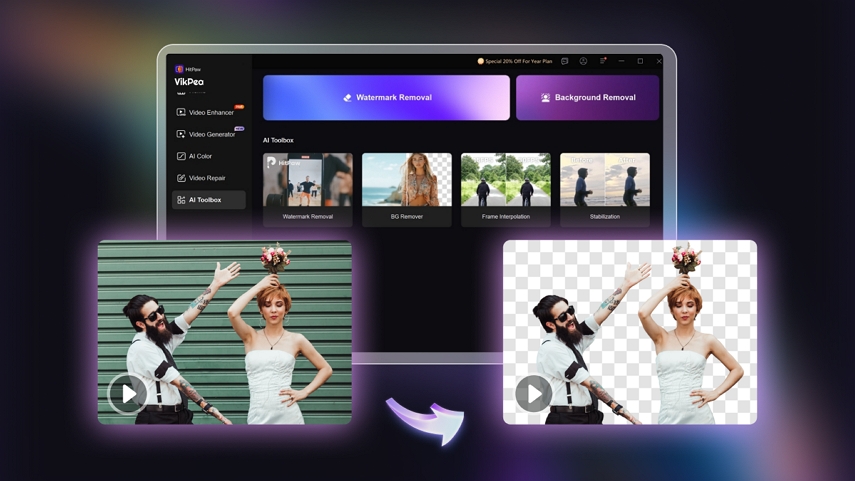Open the user account icon
This screenshot has height=481, width=855.
point(583,61)
